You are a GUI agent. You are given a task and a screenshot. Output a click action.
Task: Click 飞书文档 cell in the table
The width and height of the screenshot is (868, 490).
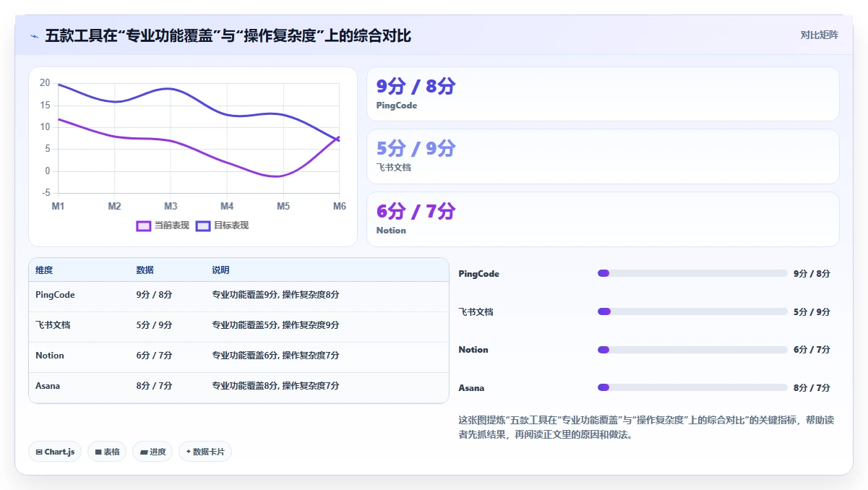point(53,325)
